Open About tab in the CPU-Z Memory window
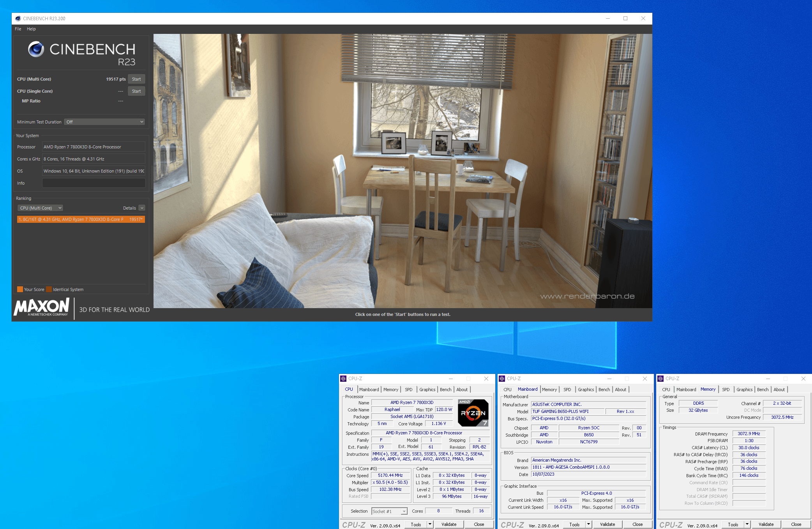The image size is (812, 529). pyautogui.click(x=779, y=390)
